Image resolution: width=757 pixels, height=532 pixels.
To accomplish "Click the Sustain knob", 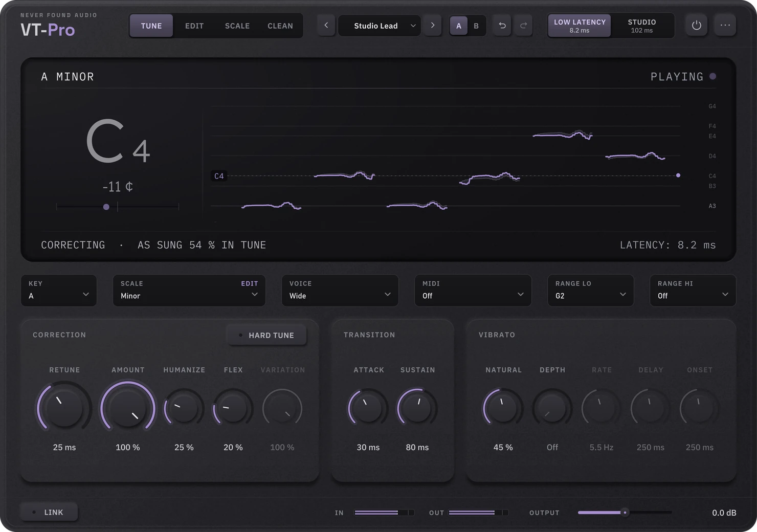I will point(417,408).
